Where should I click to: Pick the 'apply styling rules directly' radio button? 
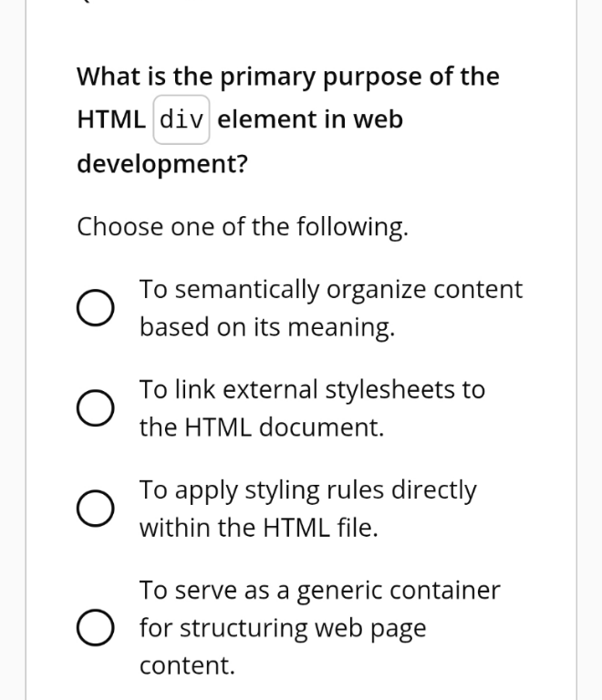(95, 508)
